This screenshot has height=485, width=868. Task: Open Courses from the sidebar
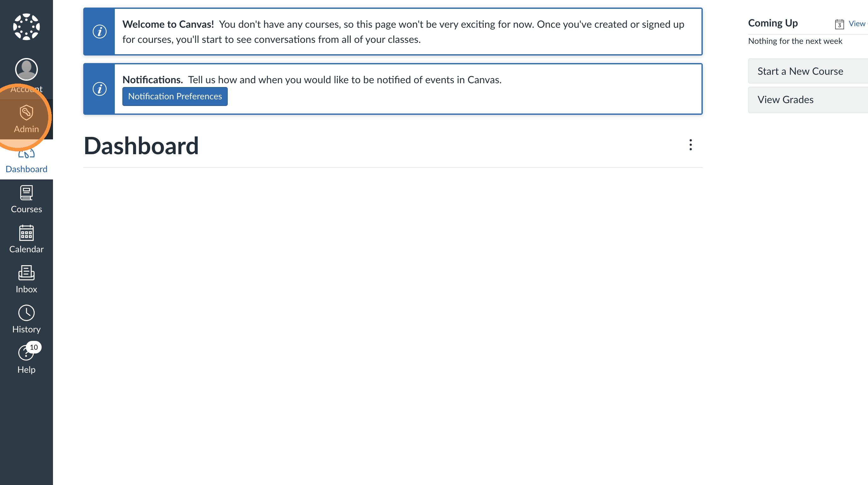[26, 199]
